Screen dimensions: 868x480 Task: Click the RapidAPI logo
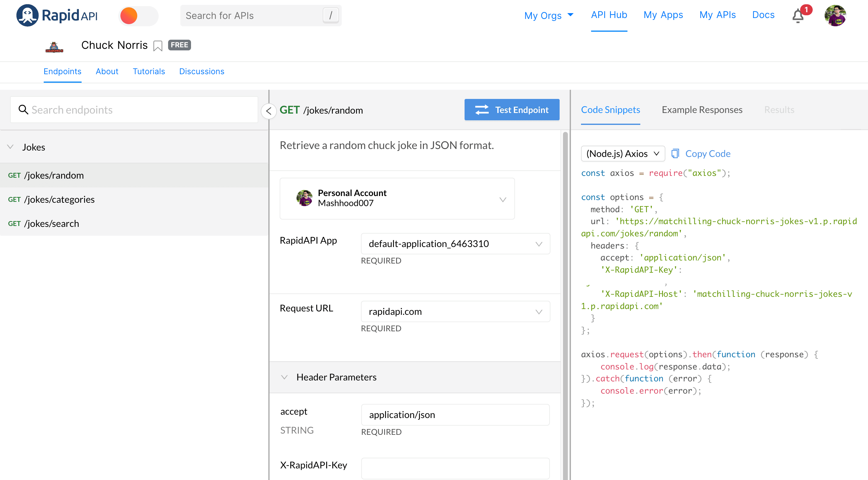pos(57,16)
